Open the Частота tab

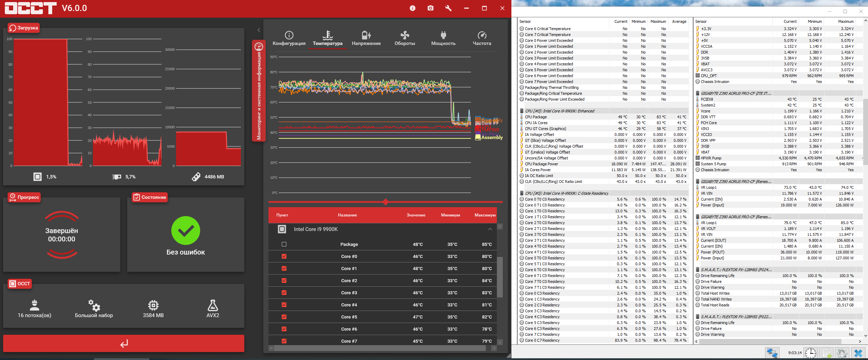click(x=482, y=38)
